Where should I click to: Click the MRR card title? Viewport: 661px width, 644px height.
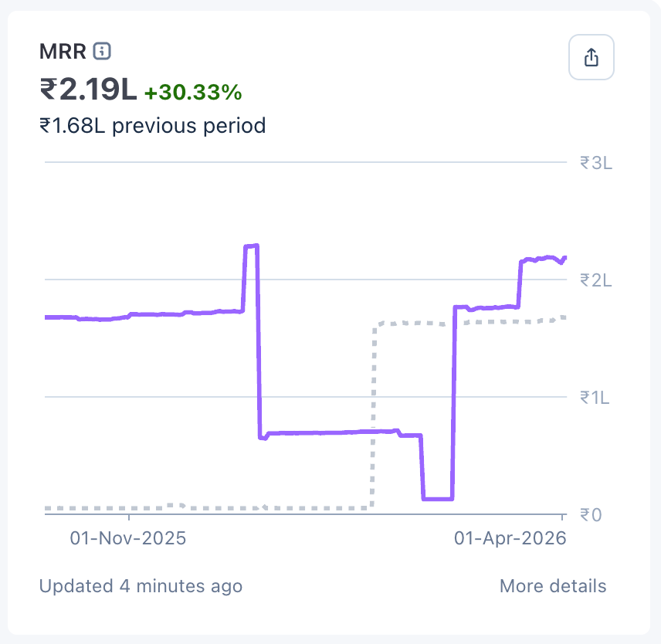tap(63, 52)
